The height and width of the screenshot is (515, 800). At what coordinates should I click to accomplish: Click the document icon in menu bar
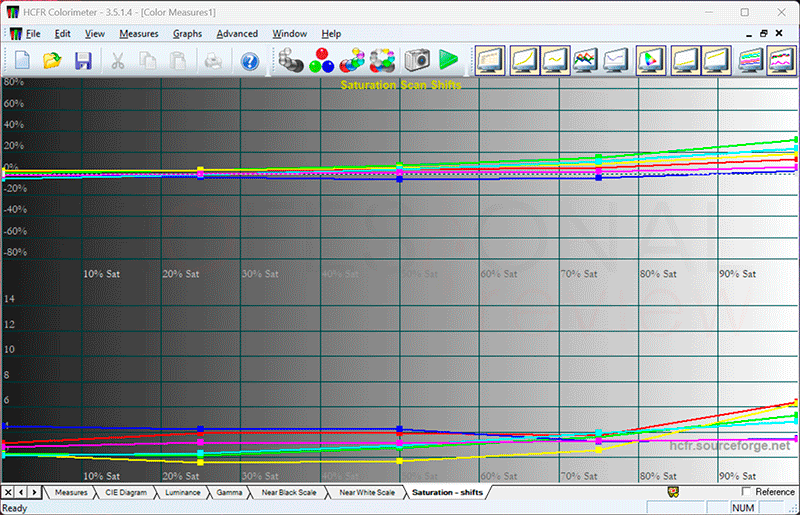16,34
